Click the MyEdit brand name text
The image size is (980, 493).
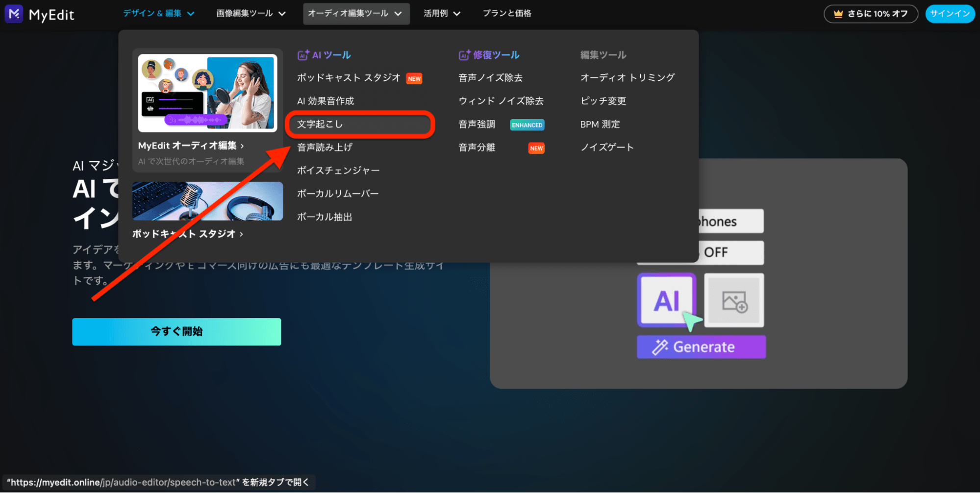click(x=51, y=15)
